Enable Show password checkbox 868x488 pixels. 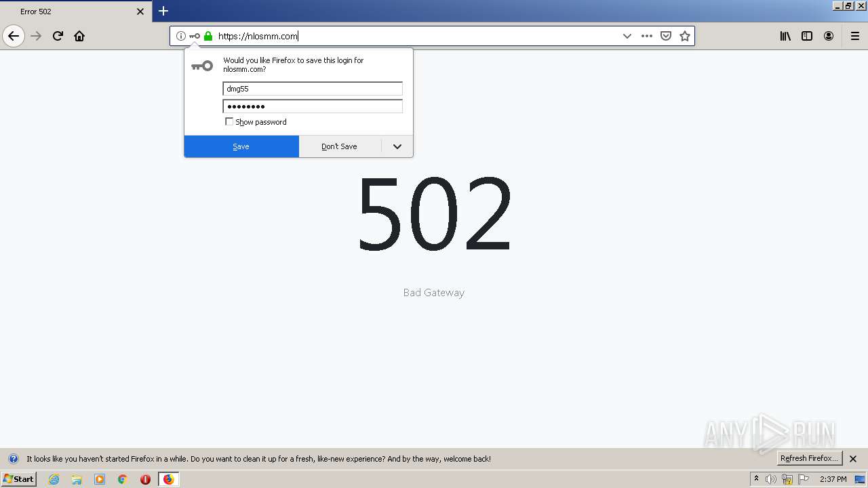pos(229,122)
